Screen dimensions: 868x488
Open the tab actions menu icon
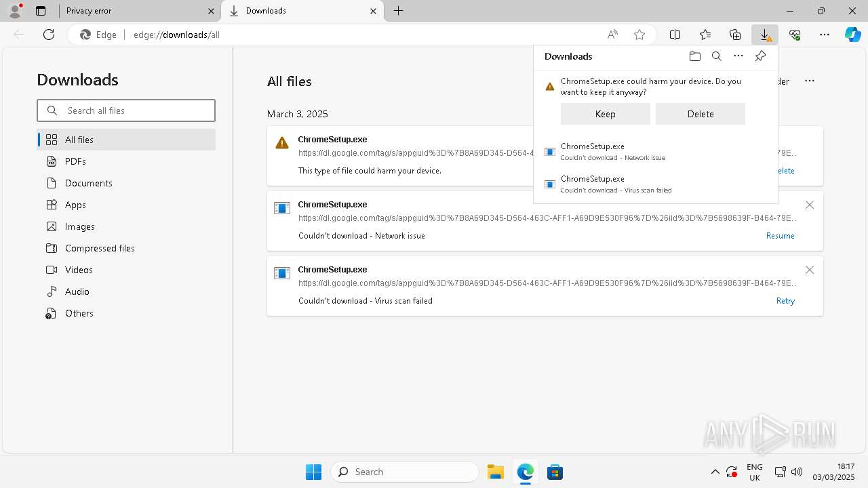(41, 11)
